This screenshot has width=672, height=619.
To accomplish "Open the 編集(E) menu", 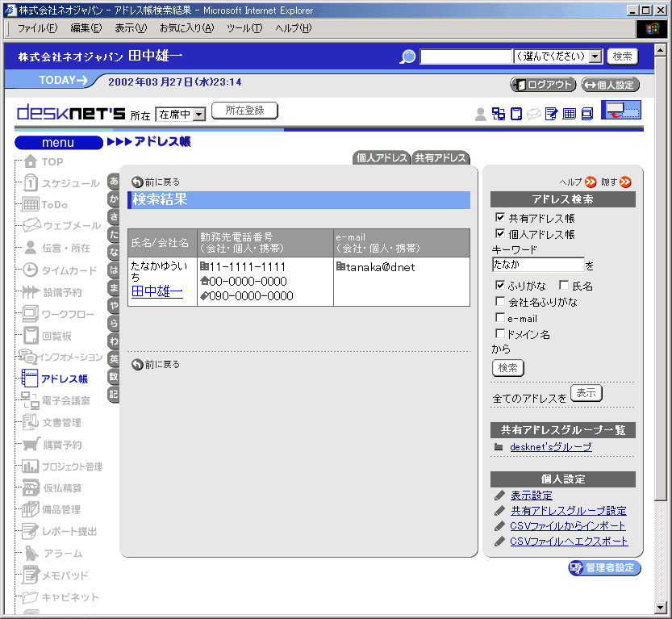I will coord(86,28).
